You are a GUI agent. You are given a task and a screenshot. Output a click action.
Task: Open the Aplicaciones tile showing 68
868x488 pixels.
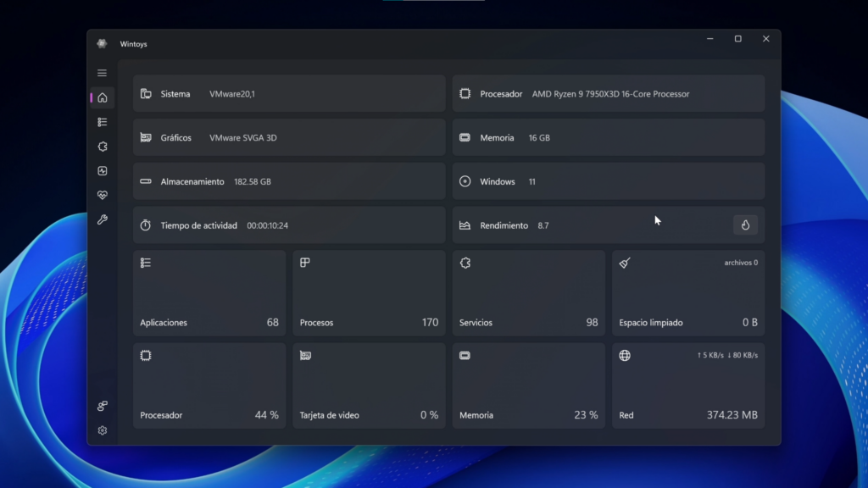209,293
